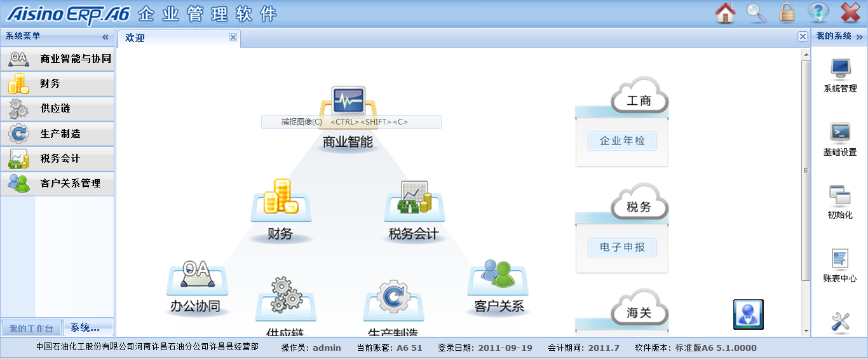Open 初始化 in My System panel
This screenshot has width=868, height=359.
(x=840, y=202)
